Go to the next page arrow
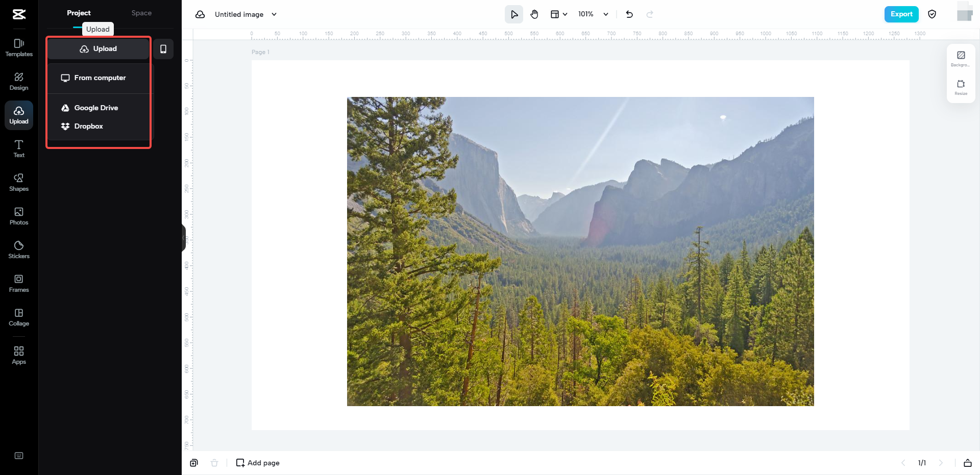980x475 pixels. [941, 463]
